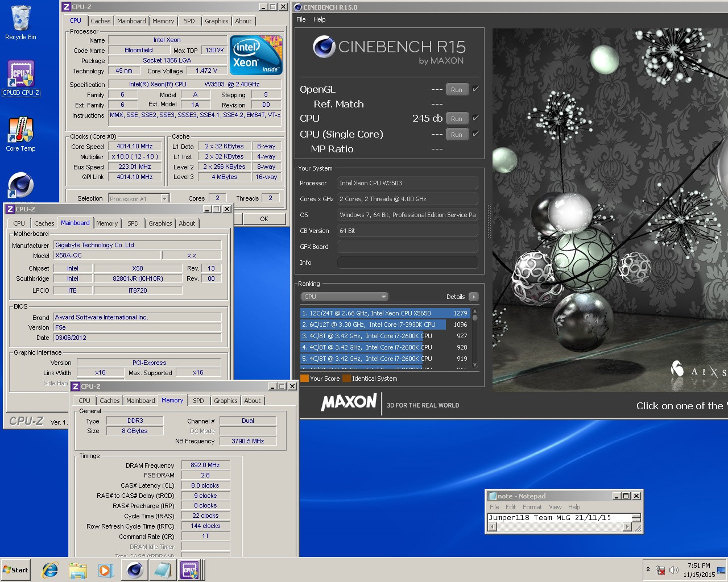This screenshot has height=582, width=728.
Task: Select ranking entry Intel Xeon CPU X5650
Action: pos(385,313)
